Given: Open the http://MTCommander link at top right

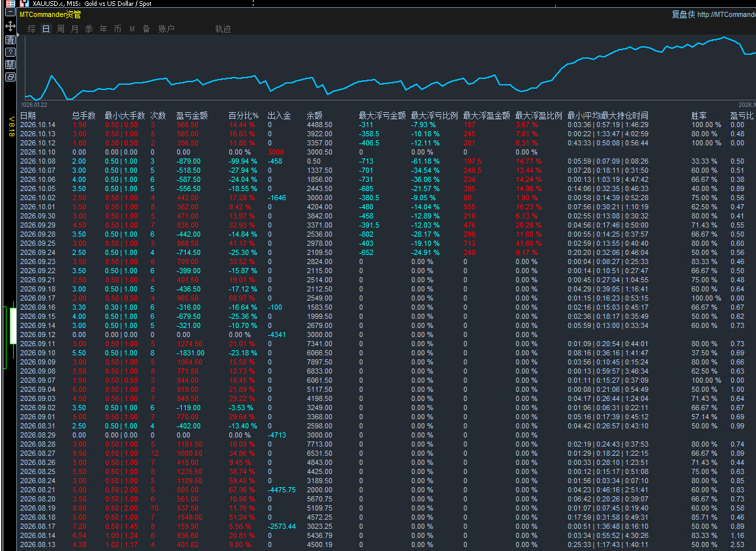Looking at the screenshot, I should [x=726, y=14].
